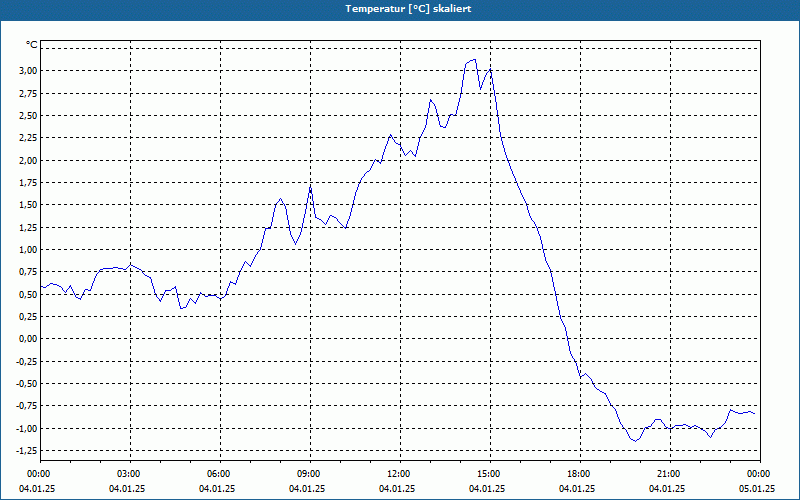Screen dimensions: 800x500
Task: Click the 3,00 y-axis value
Action: point(29,71)
